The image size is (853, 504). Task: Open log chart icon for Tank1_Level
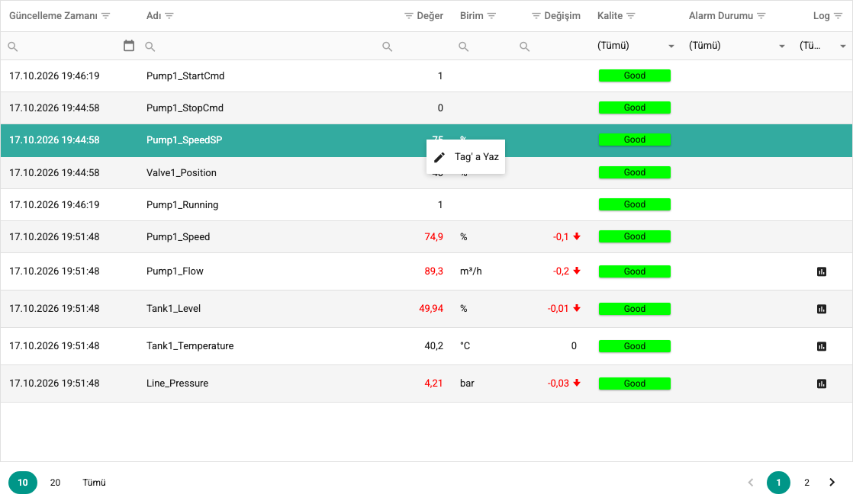(822, 309)
